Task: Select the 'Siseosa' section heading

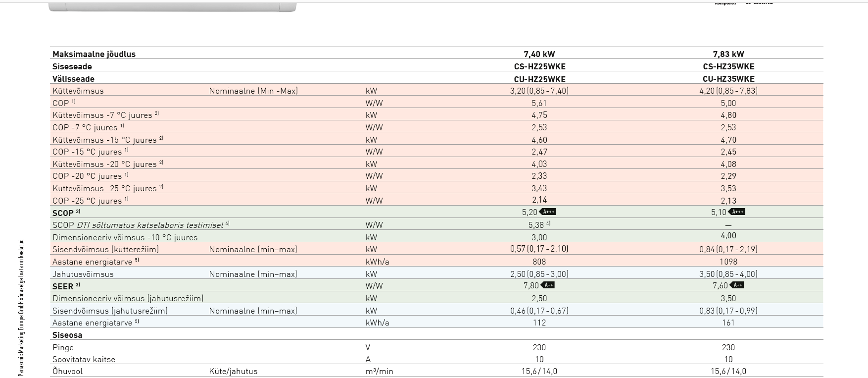Action: point(67,335)
